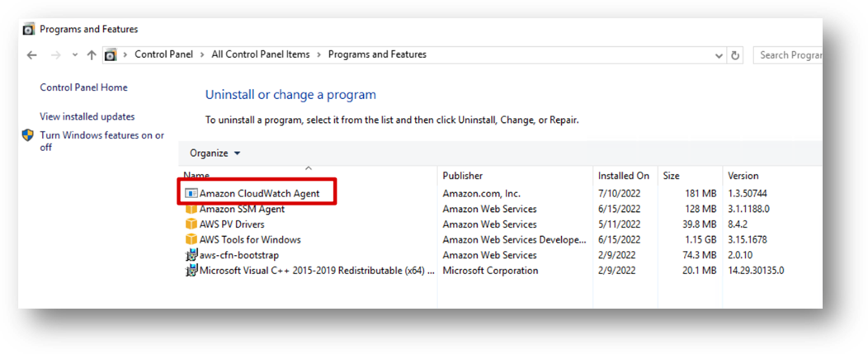Click the 74.3 MB size value
This screenshot has height=354, width=868.
(x=699, y=255)
